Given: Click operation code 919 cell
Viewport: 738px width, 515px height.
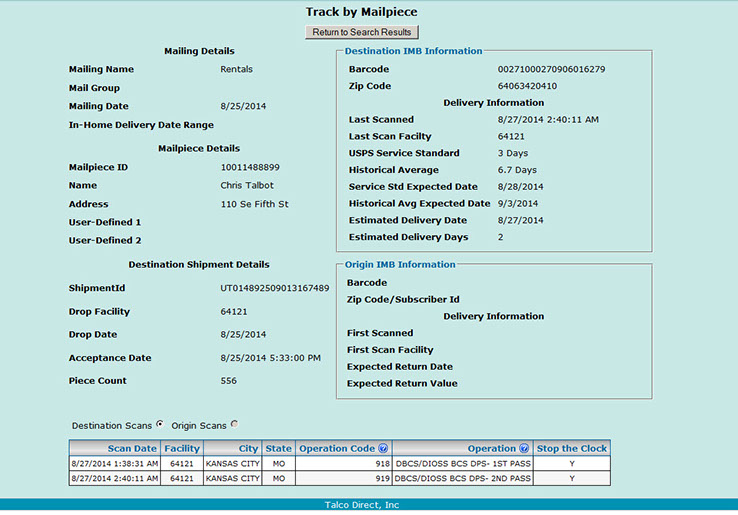Looking at the screenshot, I should 344,478.
